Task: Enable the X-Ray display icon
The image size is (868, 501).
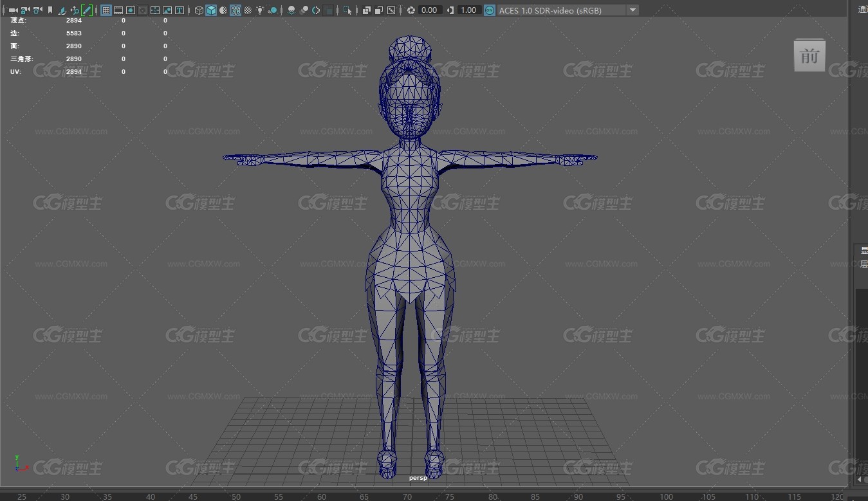Action: coord(367,10)
